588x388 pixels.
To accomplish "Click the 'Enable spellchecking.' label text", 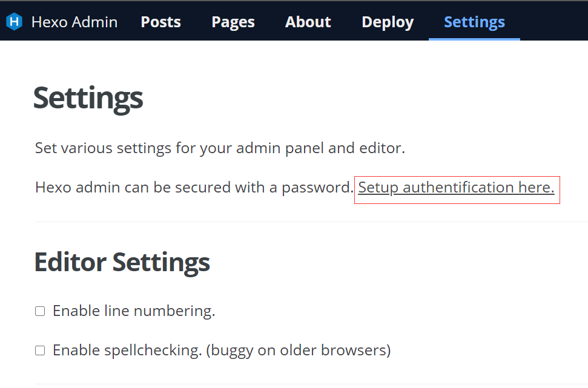I will pyautogui.click(x=127, y=350).
